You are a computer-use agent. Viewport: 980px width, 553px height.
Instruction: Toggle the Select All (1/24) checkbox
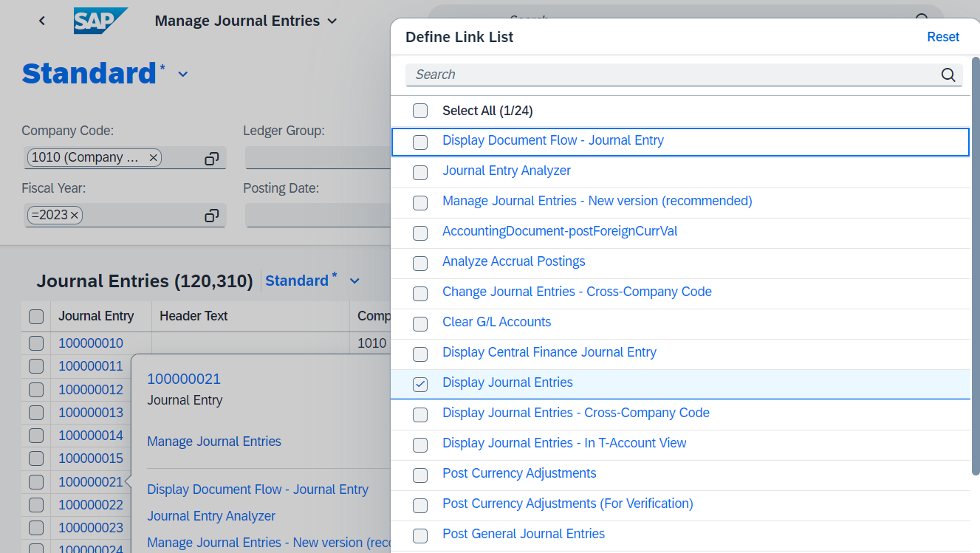[x=420, y=111]
